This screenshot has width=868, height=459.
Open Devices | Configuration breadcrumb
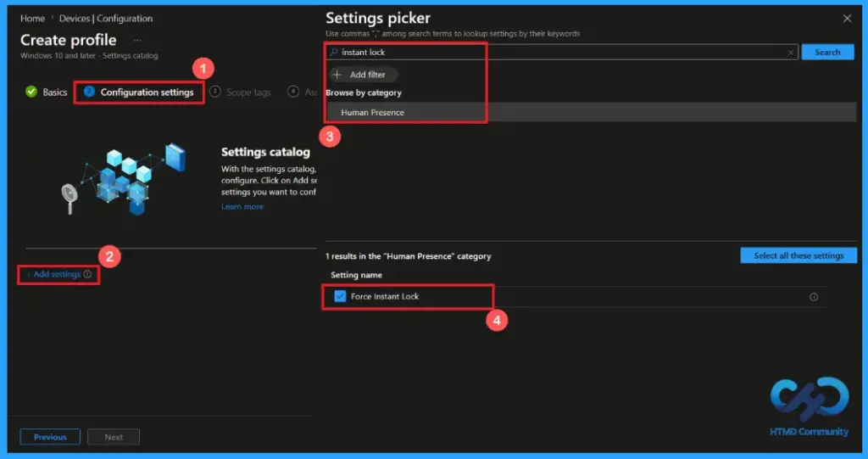[x=106, y=19]
